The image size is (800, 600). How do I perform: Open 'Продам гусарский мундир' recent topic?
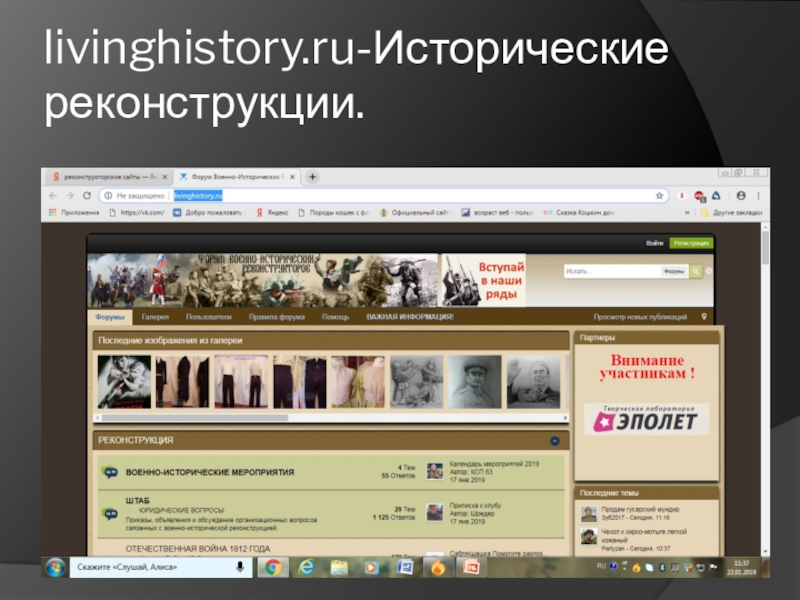640,509
